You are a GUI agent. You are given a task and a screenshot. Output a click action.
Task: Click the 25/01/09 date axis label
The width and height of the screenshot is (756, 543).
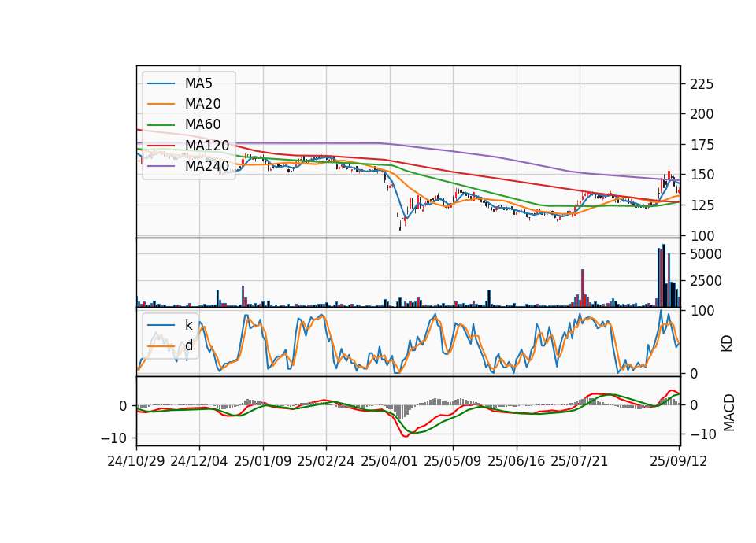tap(263, 461)
